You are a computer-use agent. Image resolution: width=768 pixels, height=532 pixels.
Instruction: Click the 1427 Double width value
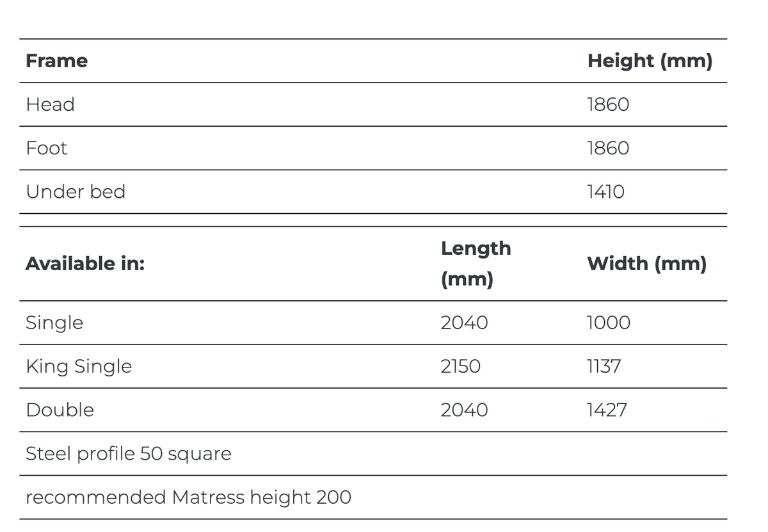point(606,410)
